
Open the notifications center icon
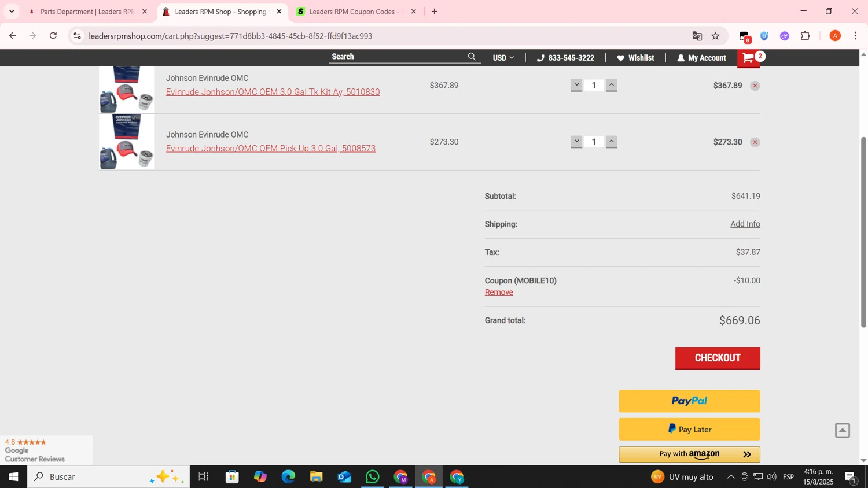click(851, 477)
